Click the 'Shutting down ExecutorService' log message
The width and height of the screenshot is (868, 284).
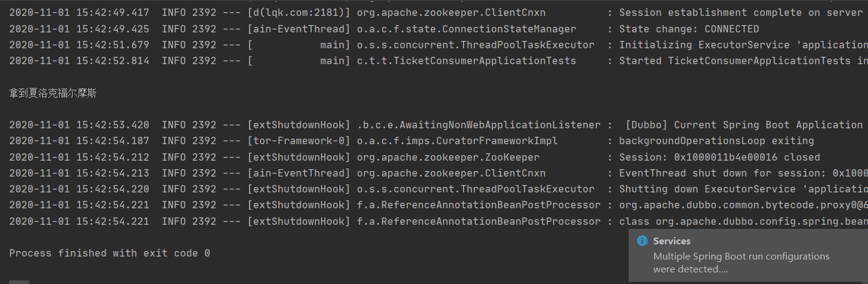(x=744, y=189)
